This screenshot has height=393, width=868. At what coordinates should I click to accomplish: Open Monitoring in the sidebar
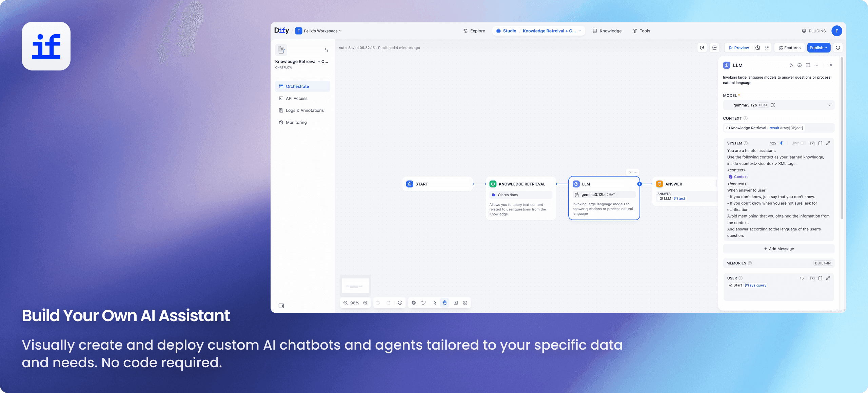(x=302, y=123)
